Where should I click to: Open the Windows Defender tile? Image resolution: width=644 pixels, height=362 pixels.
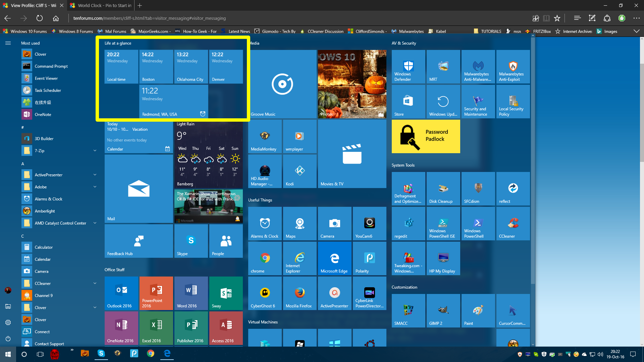click(408, 67)
